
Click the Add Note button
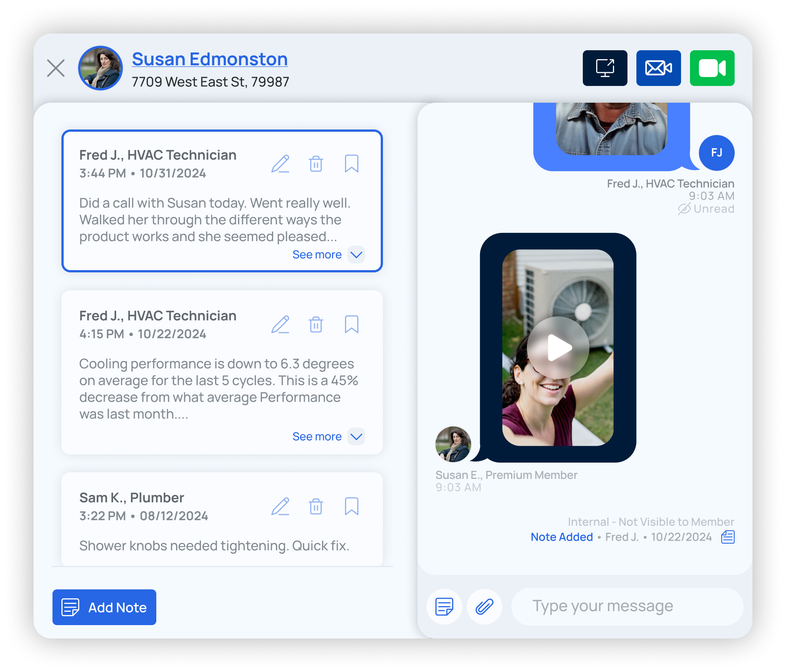click(x=104, y=608)
